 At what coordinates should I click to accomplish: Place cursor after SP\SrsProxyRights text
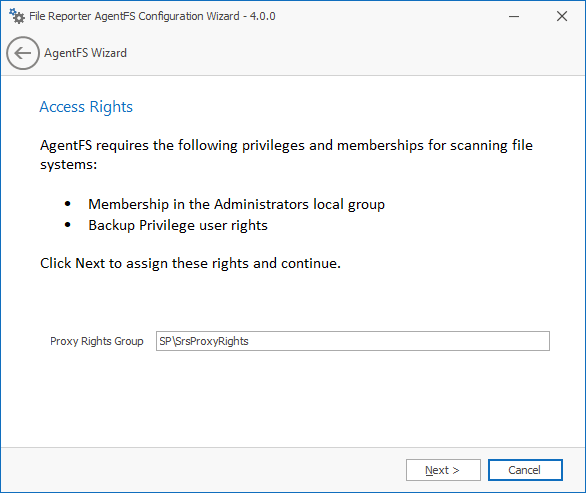point(250,341)
